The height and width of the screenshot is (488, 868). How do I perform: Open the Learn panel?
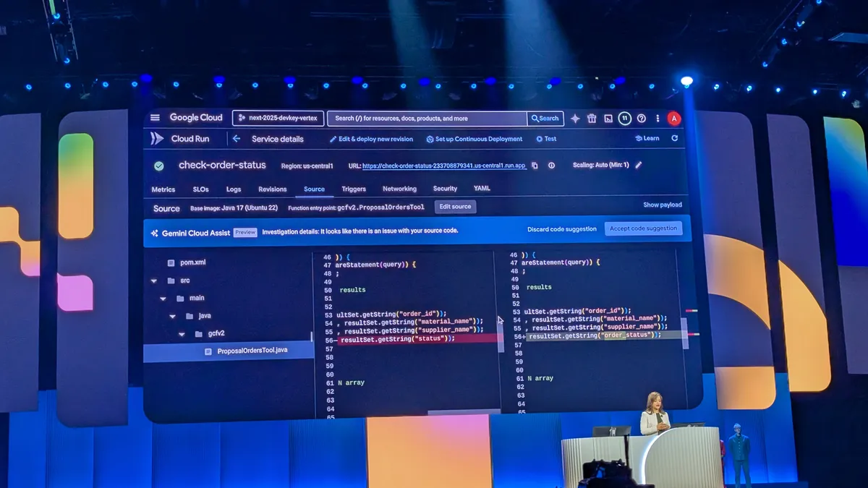[647, 138]
